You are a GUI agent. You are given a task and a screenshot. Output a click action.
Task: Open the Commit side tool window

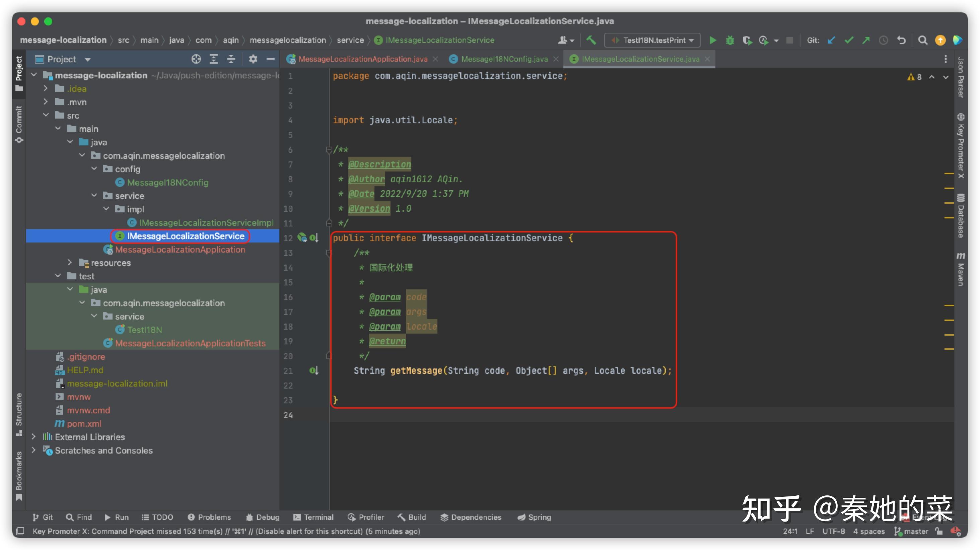click(x=19, y=124)
